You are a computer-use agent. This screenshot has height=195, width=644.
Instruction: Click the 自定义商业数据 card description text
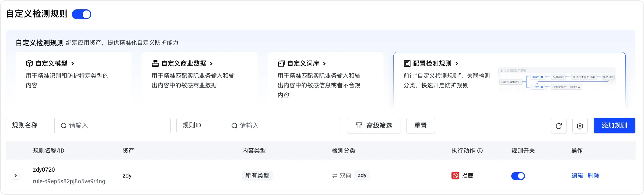coord(193,81)
